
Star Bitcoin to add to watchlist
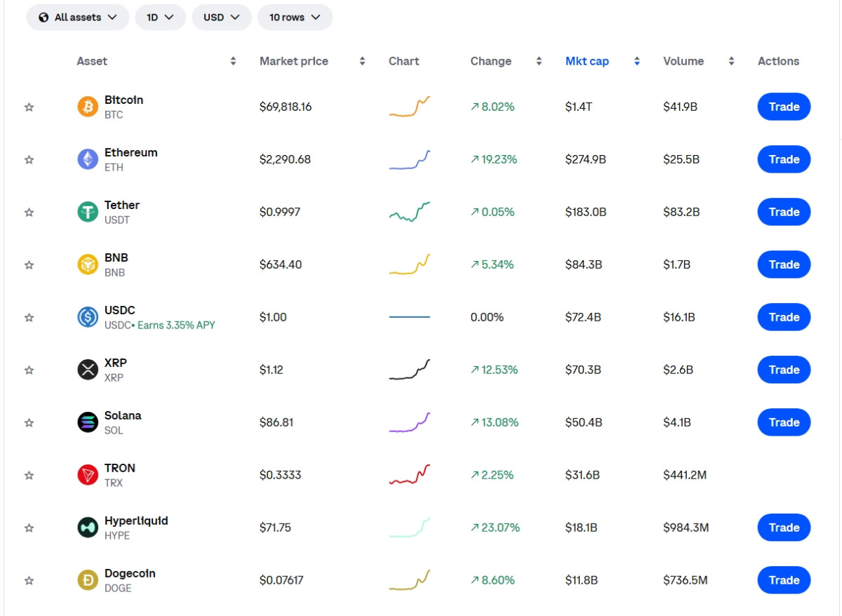pos(29,107)
